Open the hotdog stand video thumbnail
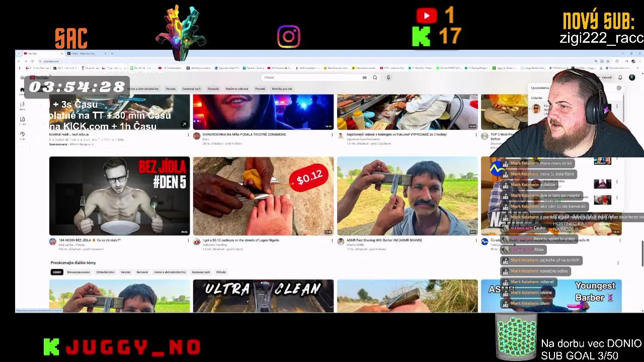 point(408,112)
